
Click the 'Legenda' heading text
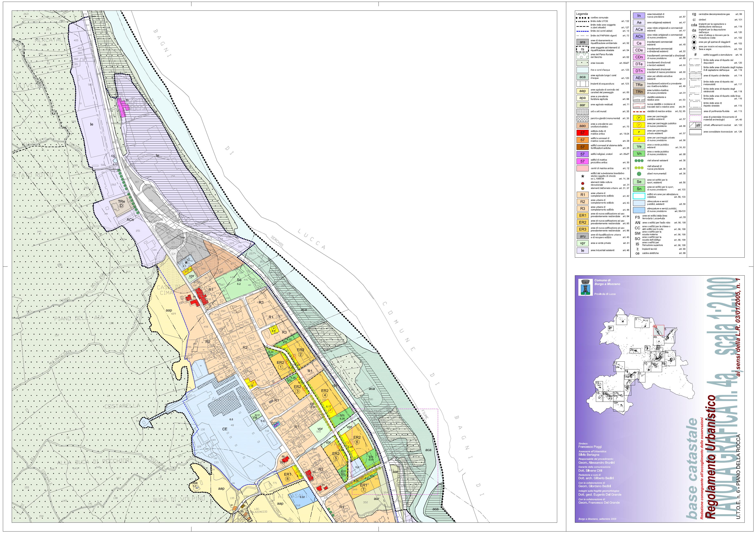pyautogui.click(x=582, y=14)
